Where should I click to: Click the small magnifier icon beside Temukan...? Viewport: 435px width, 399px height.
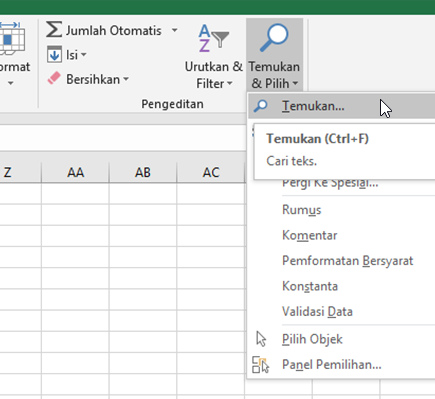coord(261,106)
